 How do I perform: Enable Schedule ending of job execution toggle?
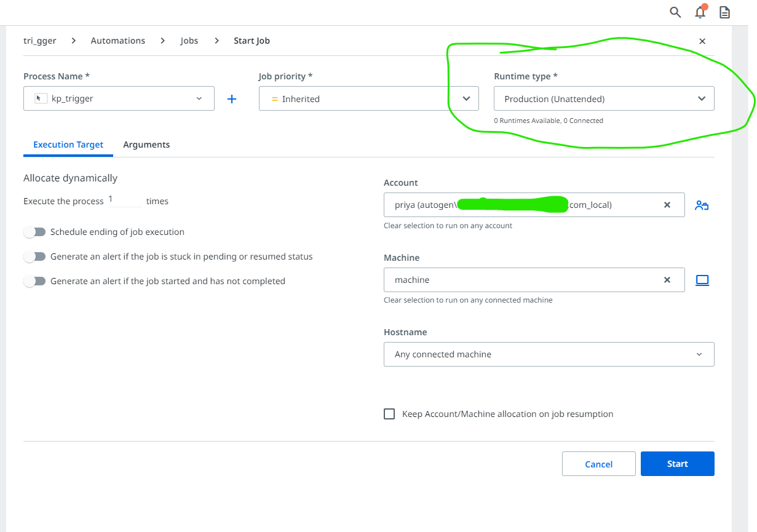coord(35,232)
